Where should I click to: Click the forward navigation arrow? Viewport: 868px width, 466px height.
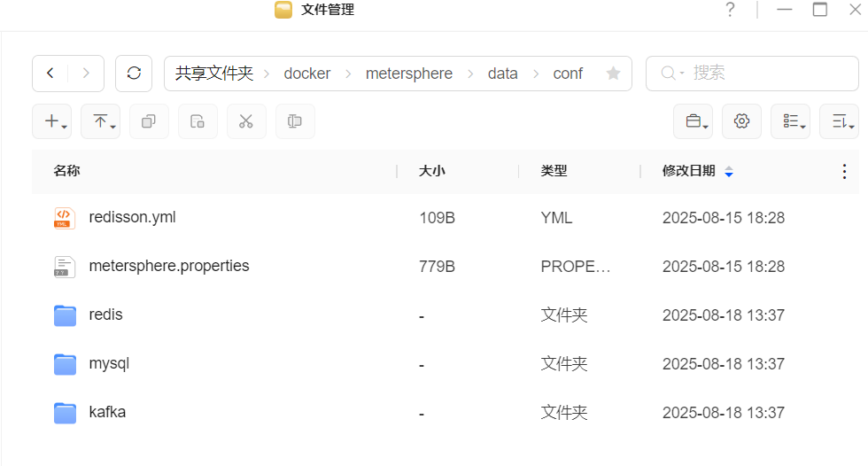tap(86, 74)
